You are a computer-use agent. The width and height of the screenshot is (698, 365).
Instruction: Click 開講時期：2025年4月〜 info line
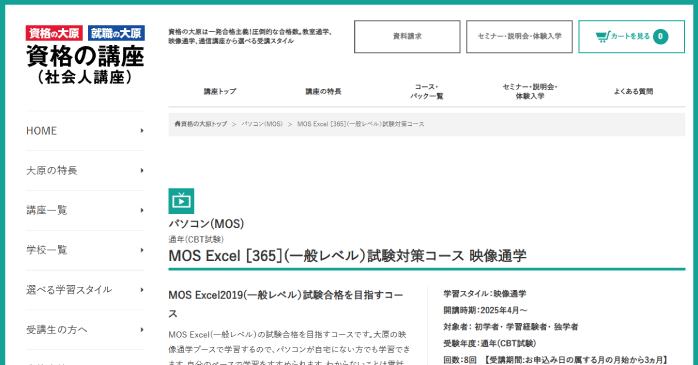(485, 310)
